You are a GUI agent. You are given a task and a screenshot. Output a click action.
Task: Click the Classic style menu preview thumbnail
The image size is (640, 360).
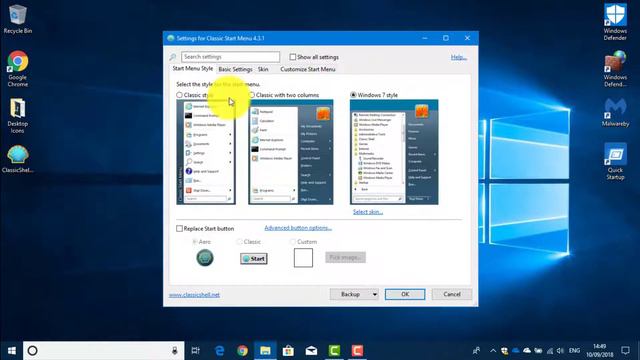coord(206,152)
